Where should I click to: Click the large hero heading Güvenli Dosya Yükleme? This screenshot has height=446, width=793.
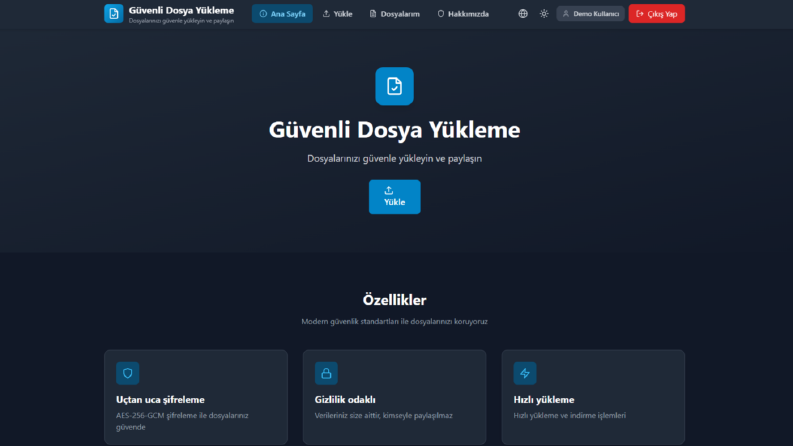point(394,129)
